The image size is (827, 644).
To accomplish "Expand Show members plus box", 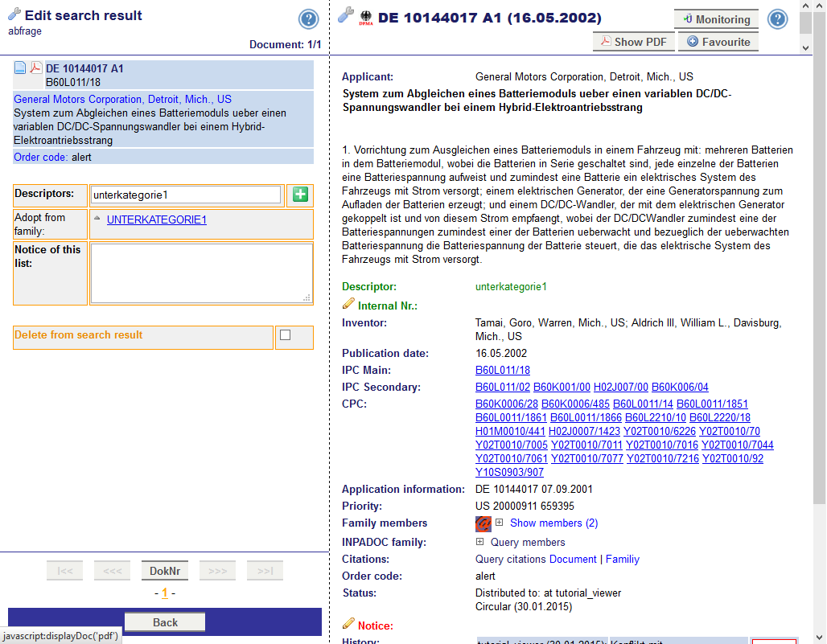I will point(499,523).
